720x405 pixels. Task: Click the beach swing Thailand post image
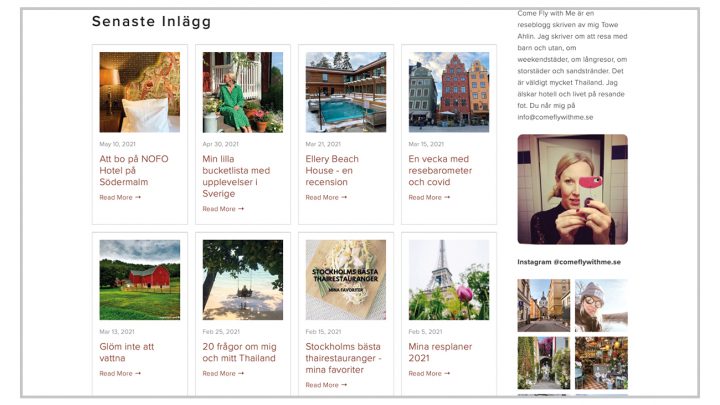(242, 280)
